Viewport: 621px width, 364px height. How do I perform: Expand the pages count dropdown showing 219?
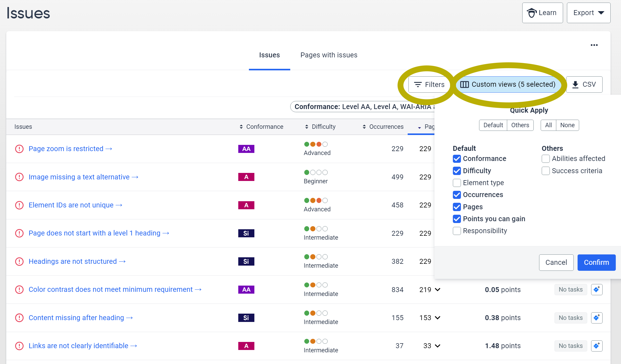click(438, 289)
